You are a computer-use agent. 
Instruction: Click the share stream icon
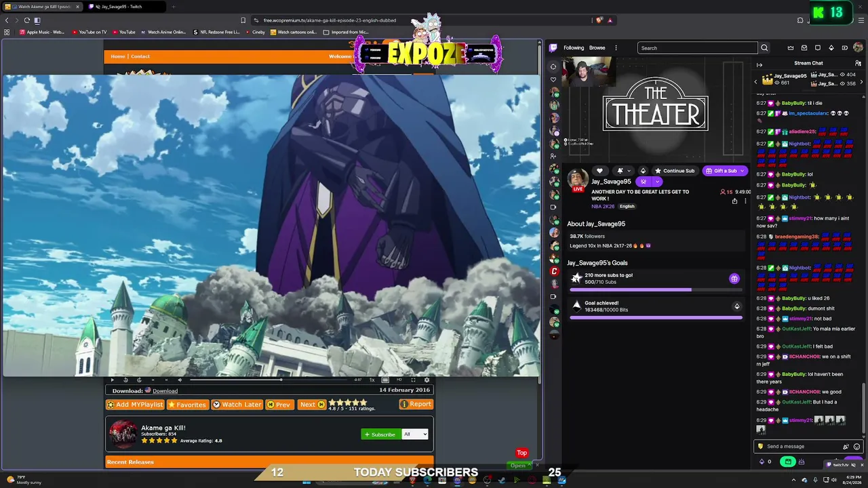(734, 201)
